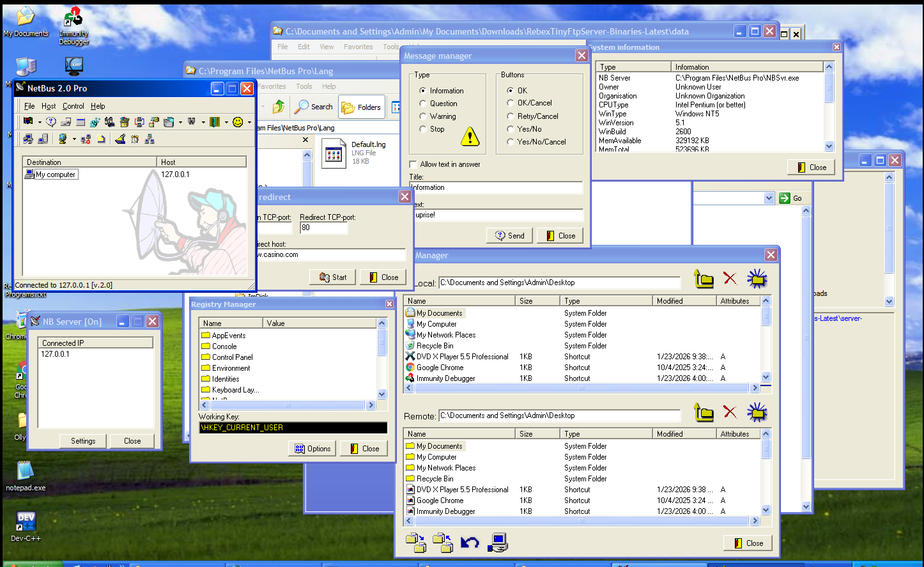Screen dimensions: 924x567
Task: Enable the Allow text in answer checkbox
Action: (413, 164)
